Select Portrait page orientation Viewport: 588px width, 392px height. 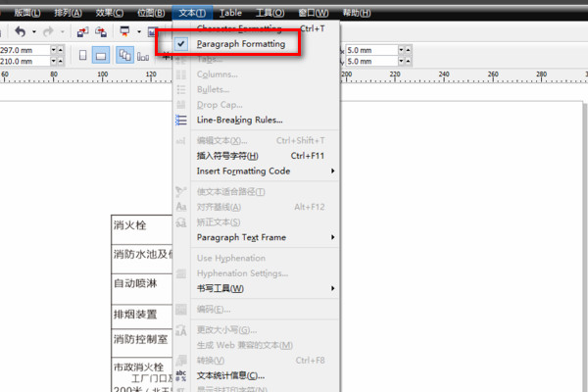pyautogui.click(x=83, y=56)
